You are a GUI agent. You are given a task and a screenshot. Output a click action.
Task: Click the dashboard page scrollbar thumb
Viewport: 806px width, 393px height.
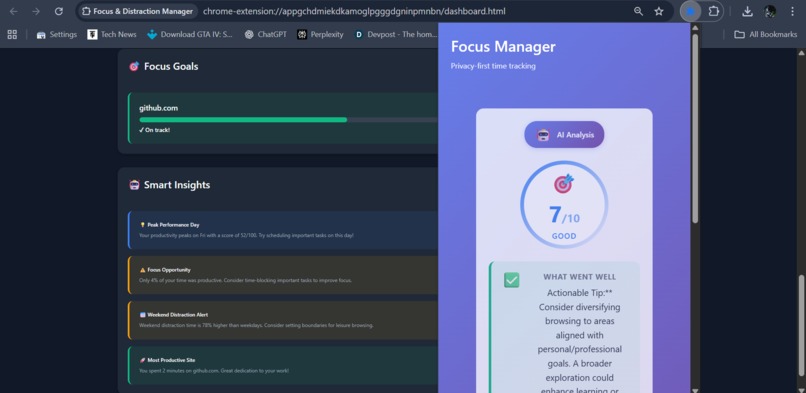pyautogui.click(x=801, y=326)
